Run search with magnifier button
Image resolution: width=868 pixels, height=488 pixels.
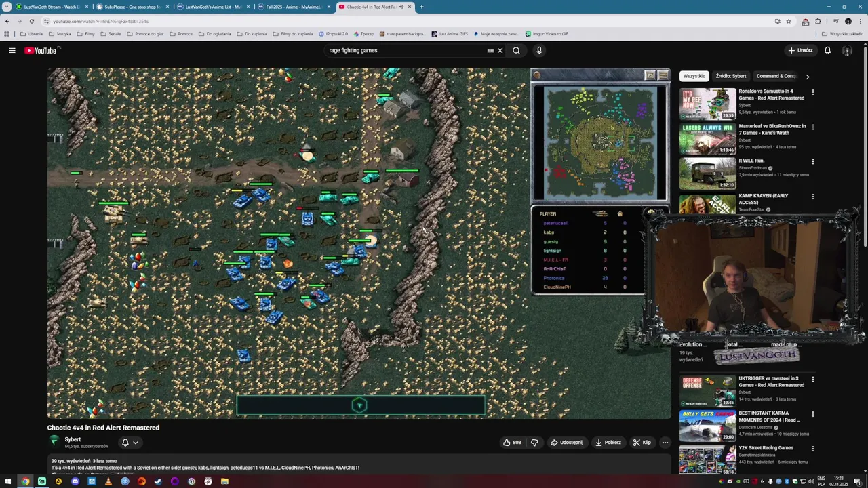[x=516, y=50]
